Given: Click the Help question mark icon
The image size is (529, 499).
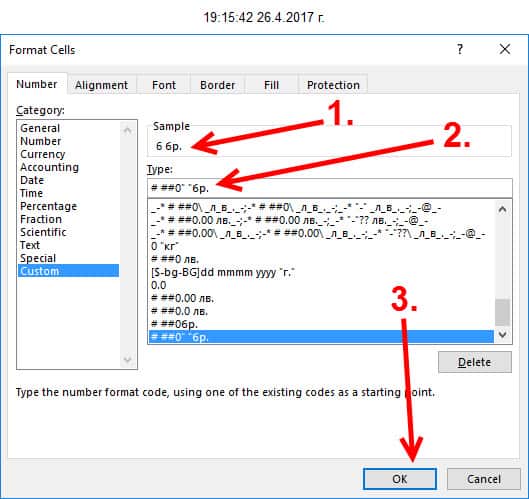Looking at the screenshot, I should tap(460, 49).
